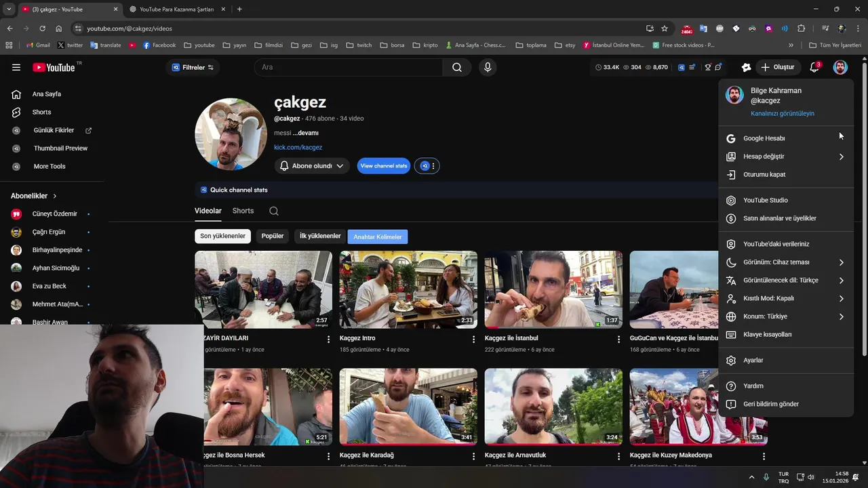Click the vidIQ chat bubble icon
The height and width of the screenshot is (488, 868).
point(718,67)
